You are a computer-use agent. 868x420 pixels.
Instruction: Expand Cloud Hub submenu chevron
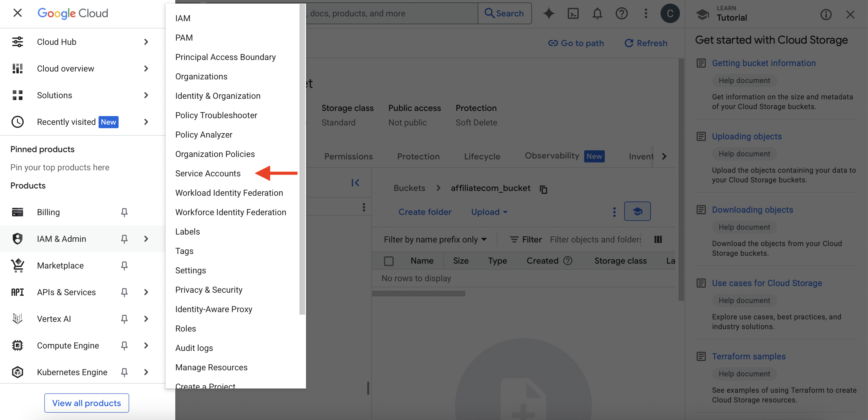pyautogui.click(x=146, y=42)
